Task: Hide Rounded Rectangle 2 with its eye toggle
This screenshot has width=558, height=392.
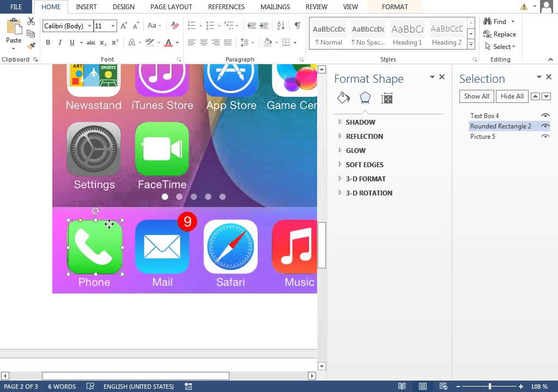Action: pyautogui.click(x=545, y=126)
